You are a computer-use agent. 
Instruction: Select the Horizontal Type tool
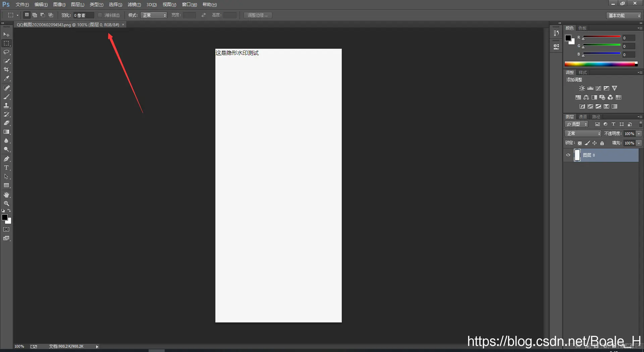coord(6,168)
